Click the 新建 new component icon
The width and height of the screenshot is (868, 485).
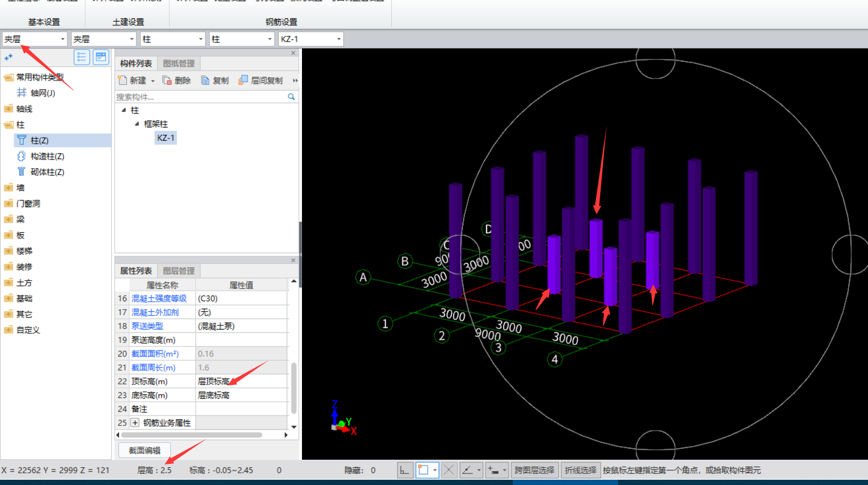coord(123,80)
